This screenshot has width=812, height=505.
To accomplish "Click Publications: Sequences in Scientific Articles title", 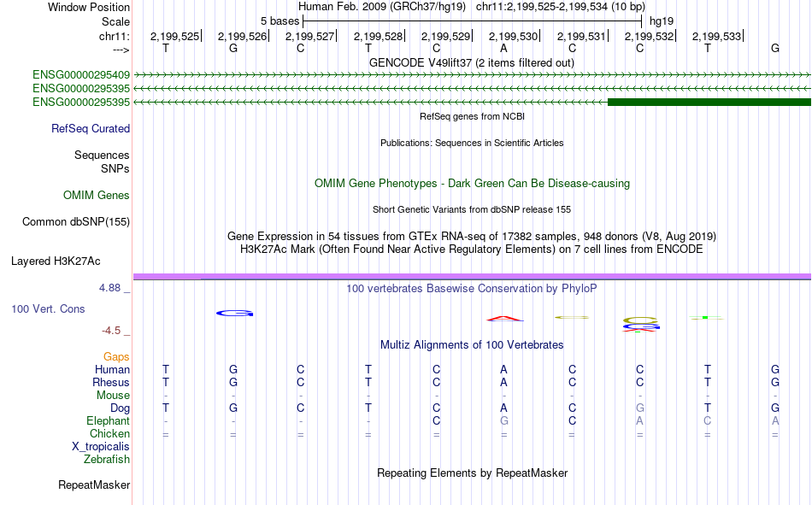I will 472,143.
